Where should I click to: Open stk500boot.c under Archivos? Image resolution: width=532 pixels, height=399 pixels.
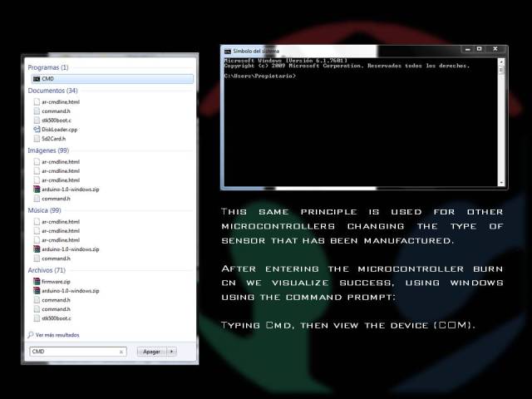(52, 318)
